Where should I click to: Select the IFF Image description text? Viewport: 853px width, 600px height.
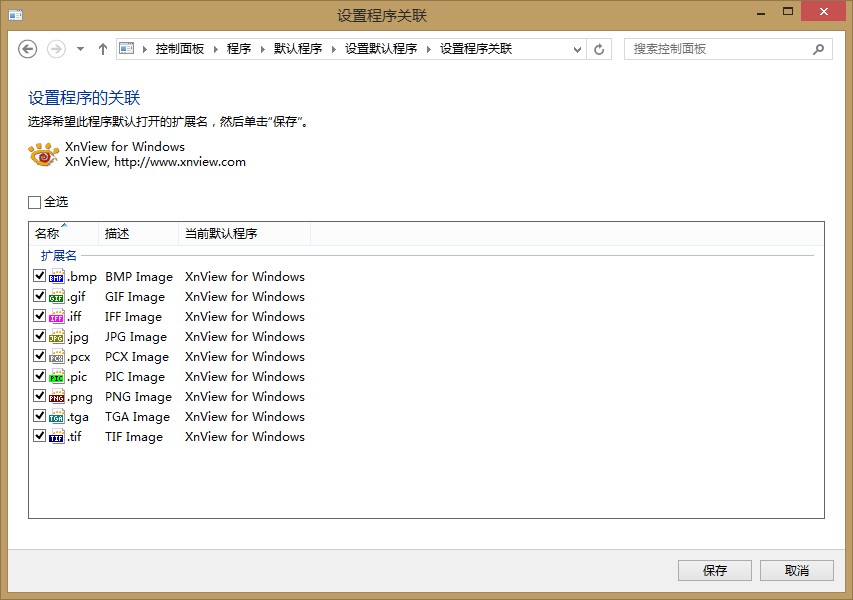point(133,317)
